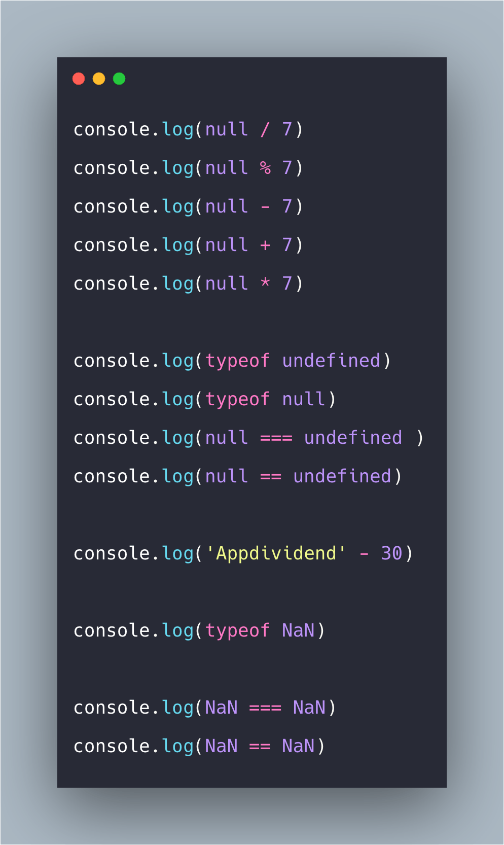Click the division slash operator
The width and height of the screenshot is (504, 845).
(265, 130)
